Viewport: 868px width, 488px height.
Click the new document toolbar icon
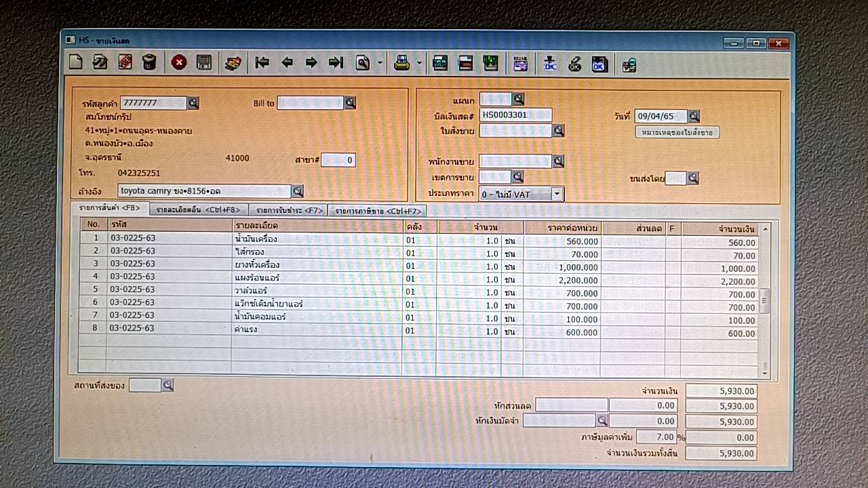[x=76, y=63]
